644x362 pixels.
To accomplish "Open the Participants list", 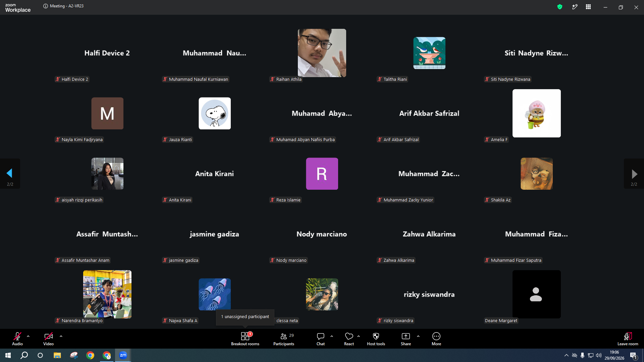I will (284, 339).
